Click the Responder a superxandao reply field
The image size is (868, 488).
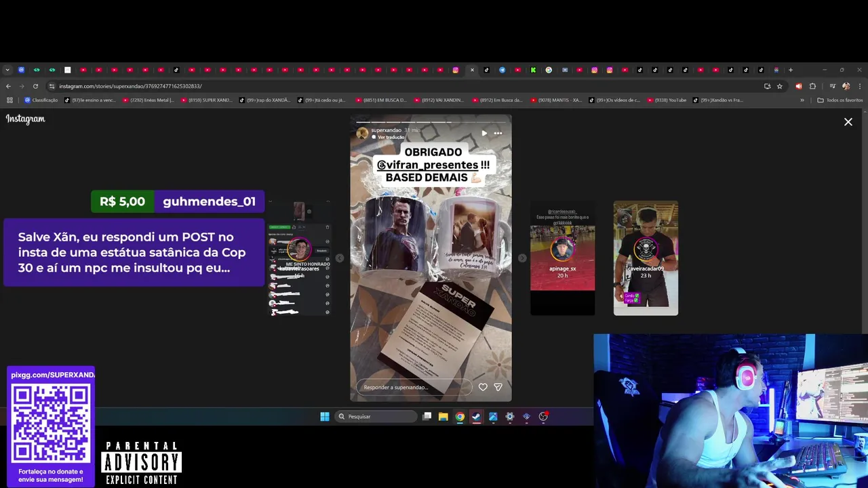click(414, 387)
